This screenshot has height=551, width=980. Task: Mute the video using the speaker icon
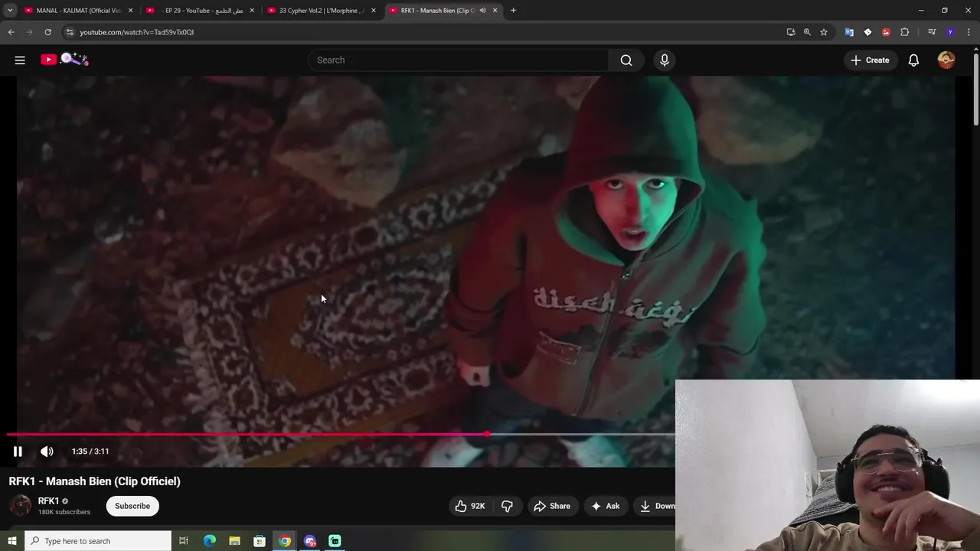tap(47, 452)
